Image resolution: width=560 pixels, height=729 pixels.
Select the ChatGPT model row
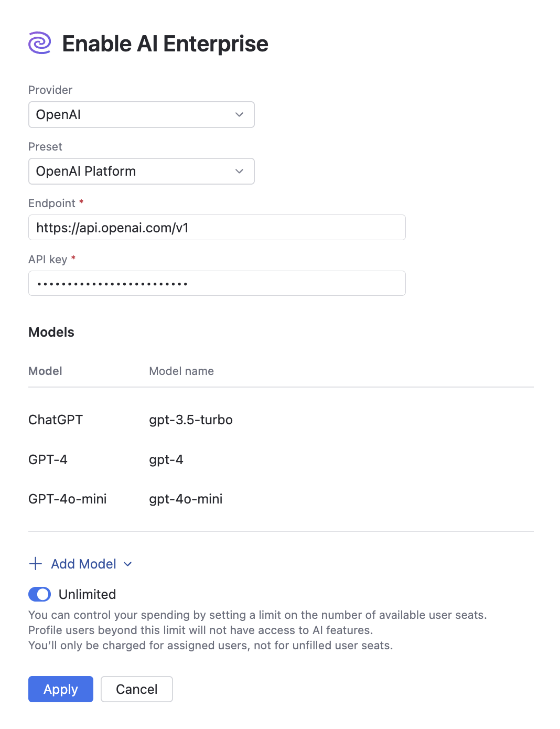[x=55, y=420]
